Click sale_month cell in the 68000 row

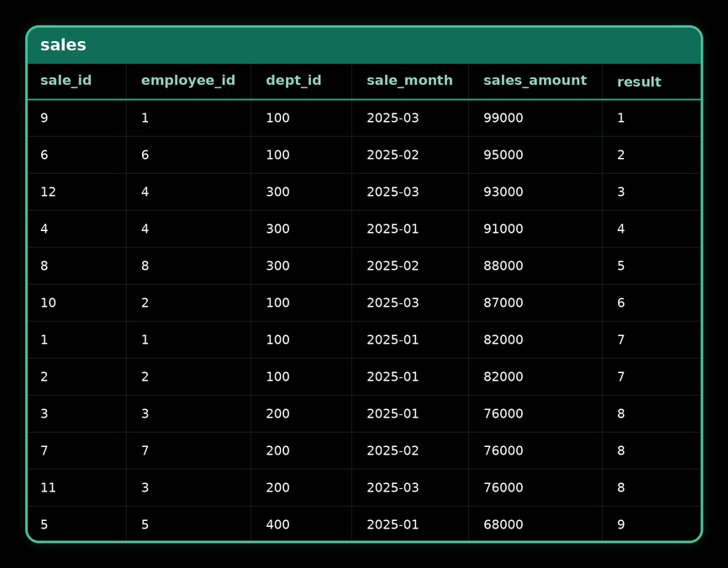point(393,524)
